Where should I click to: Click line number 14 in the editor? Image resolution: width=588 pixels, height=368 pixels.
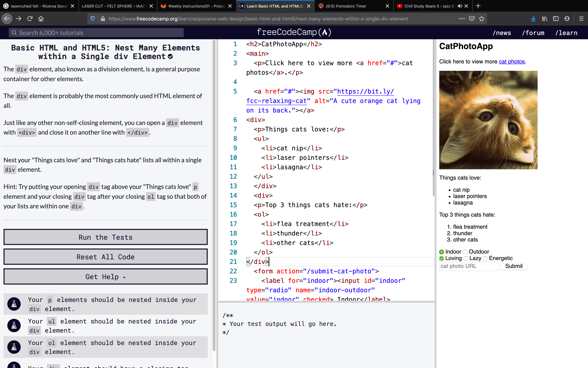pyautogui.click(x=233, y=195)
